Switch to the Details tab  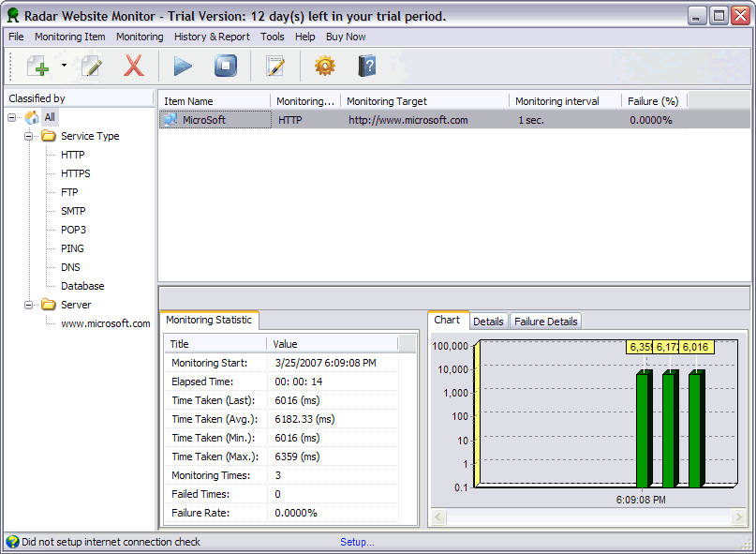point(488,321)
